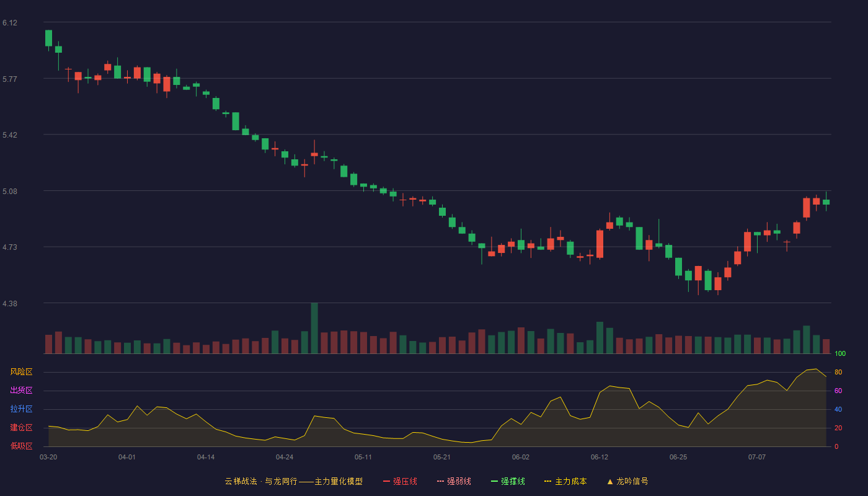Click the orange 80 indicator axis value
This screenshot has height=496, width=868.
838,372
